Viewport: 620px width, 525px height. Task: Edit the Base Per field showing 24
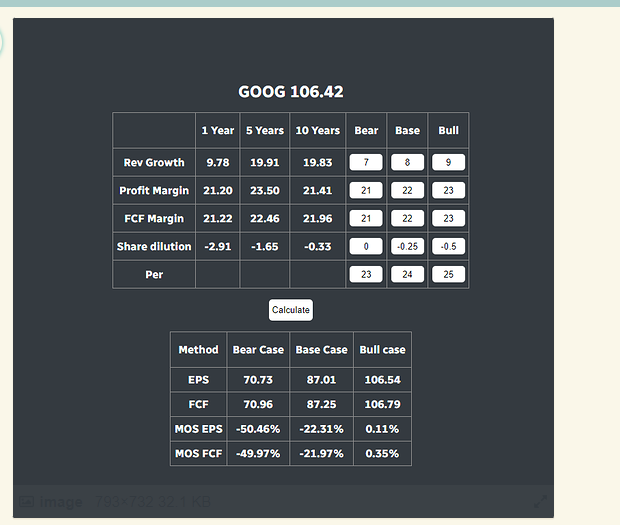click(x=407, y=274)
